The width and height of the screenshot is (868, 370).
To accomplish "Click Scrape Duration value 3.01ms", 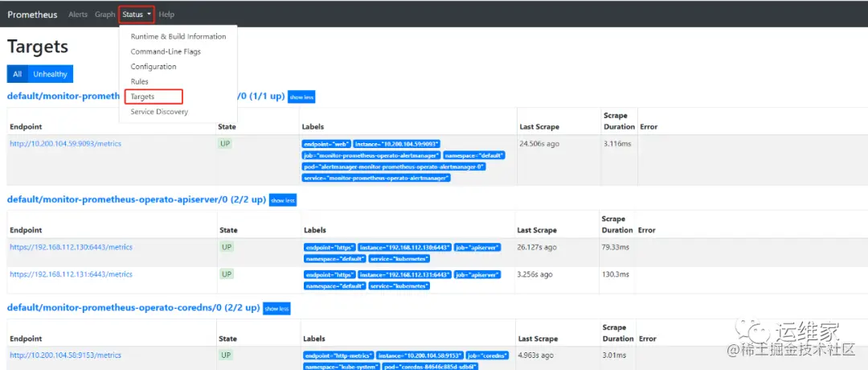I will pos(615,355).
